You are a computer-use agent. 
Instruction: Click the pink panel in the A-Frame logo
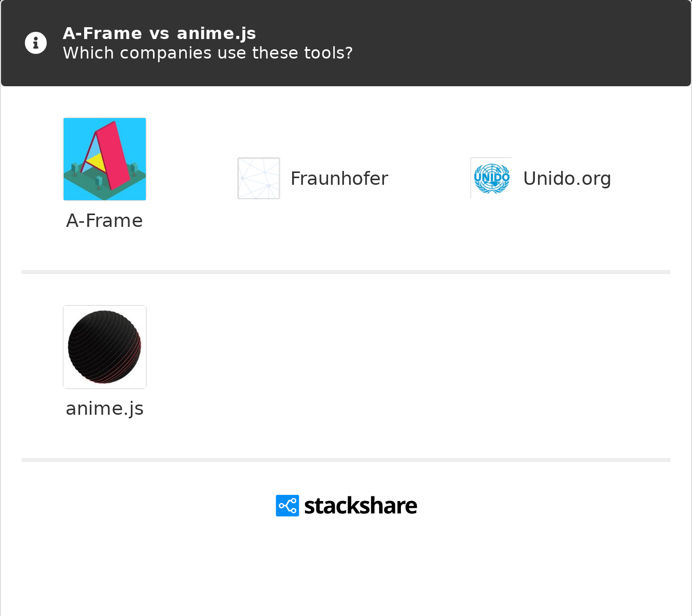point(114,154)
